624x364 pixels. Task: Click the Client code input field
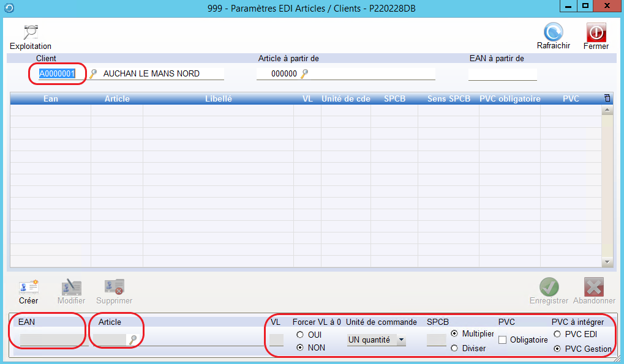(x=57, y=74)
